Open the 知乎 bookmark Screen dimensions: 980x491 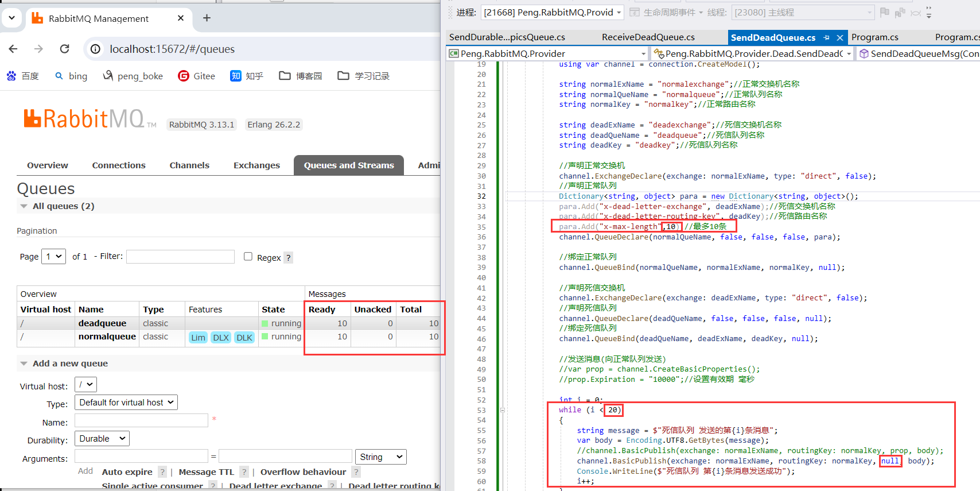[247, 76]
